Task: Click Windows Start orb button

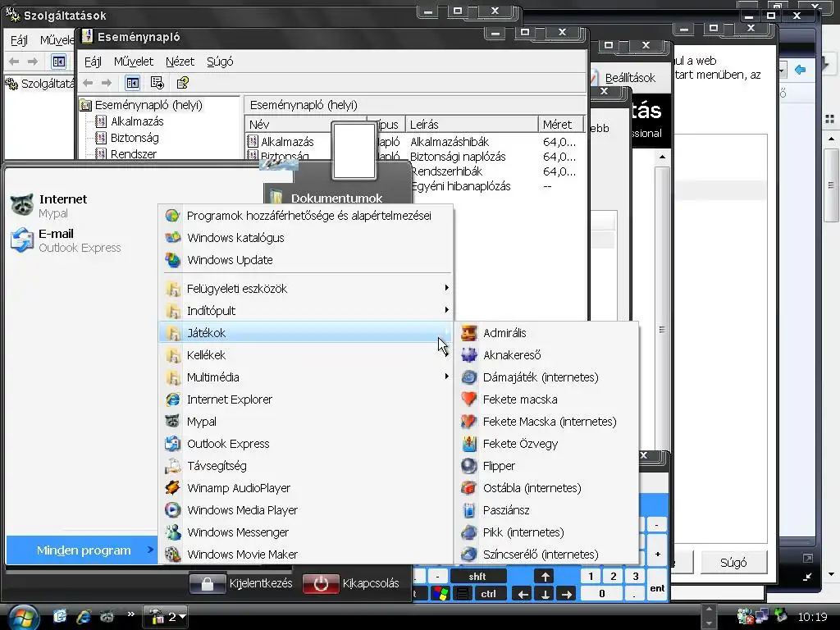Action: [22, 618]
